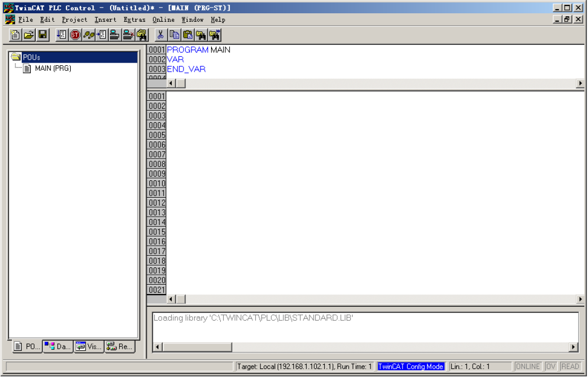Click the Target: Local status bar entry

coord(305,366)
